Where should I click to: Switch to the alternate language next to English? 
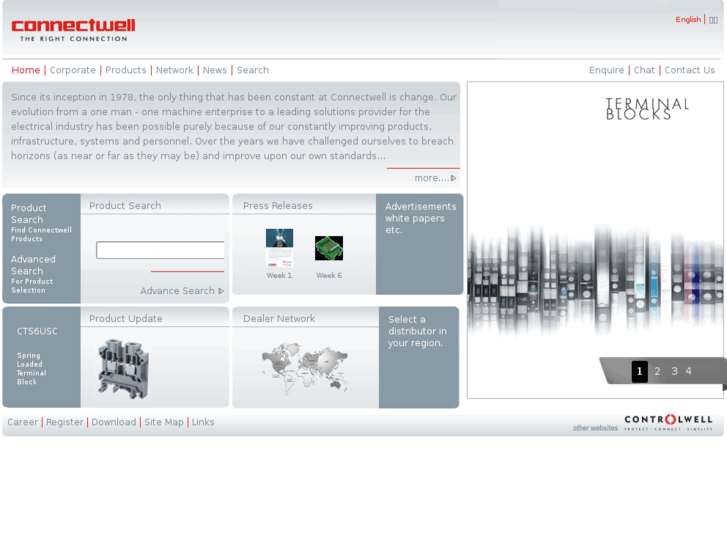[713, 20]
